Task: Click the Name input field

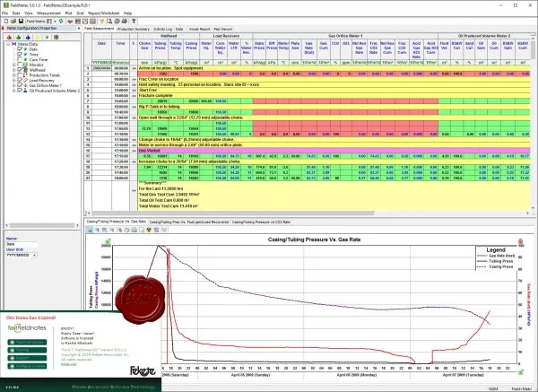Action: click(x=22, y=244)
